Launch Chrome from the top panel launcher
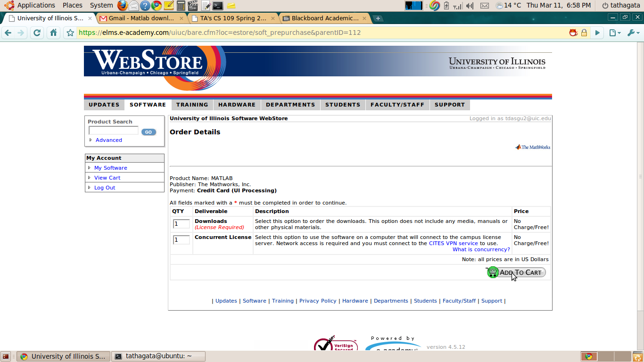This screenshot has width=644, height=362. [x=157, y=6]
